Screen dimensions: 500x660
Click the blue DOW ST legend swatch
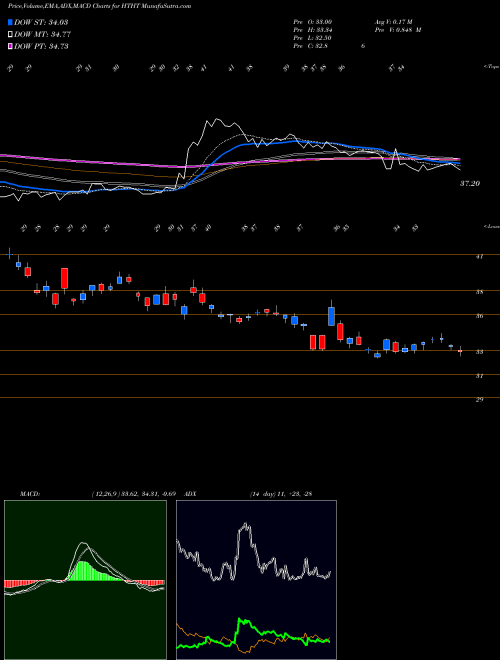[x=10, y=22]
